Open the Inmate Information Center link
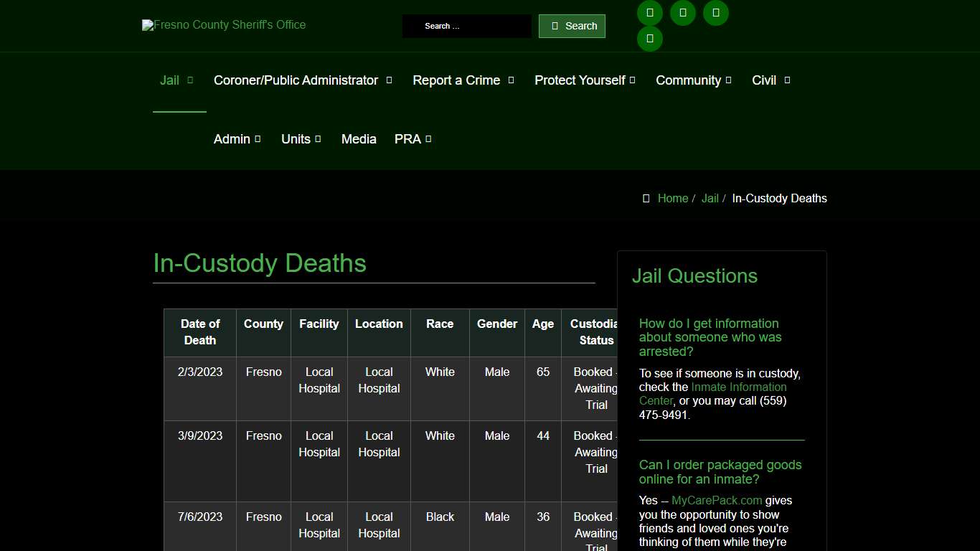Image resolution: width=980 pixels, height=551 pixels. tap(739, 387)
